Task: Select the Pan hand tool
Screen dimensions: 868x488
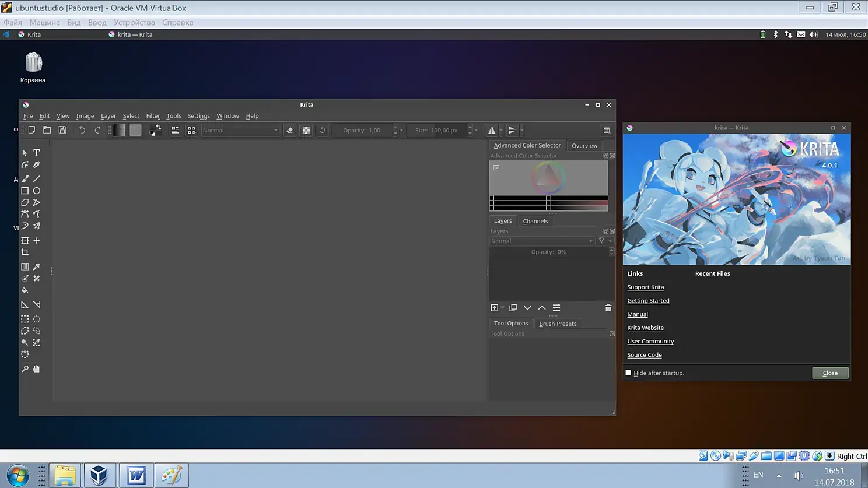Action: (37, 369)
